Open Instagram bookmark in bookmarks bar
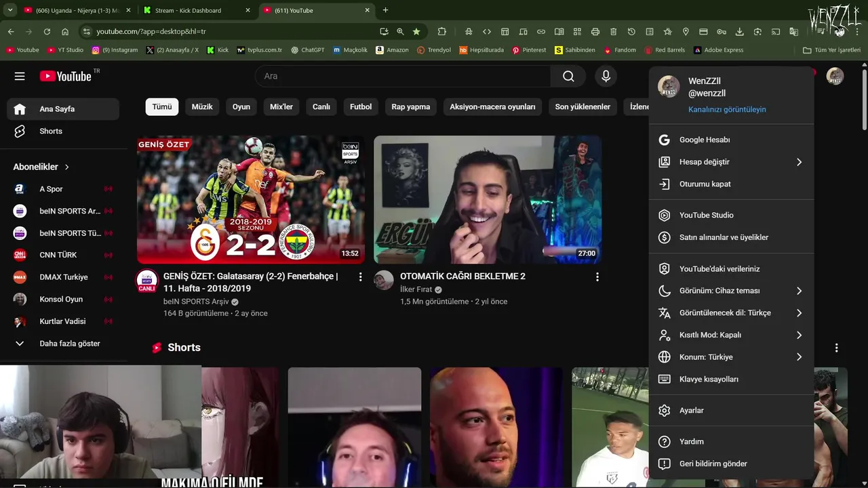Screen dimensions: 868x488 point(115,50)
